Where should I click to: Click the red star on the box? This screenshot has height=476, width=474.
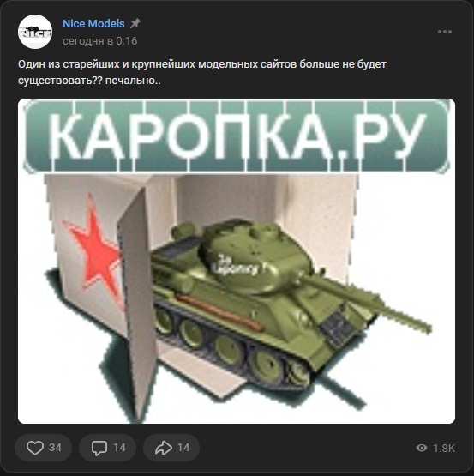94,250
